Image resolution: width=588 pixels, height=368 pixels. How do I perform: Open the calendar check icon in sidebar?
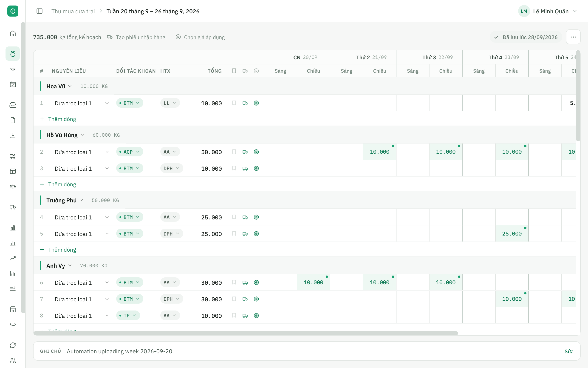point(13,84)
